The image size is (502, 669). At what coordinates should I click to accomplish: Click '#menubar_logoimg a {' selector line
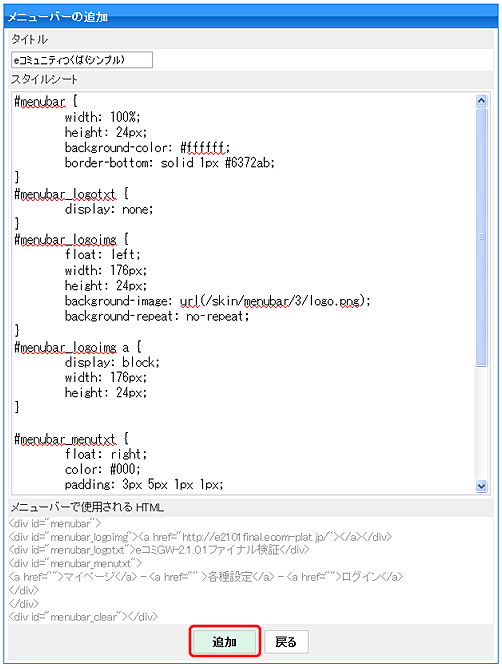coord(78,347)
